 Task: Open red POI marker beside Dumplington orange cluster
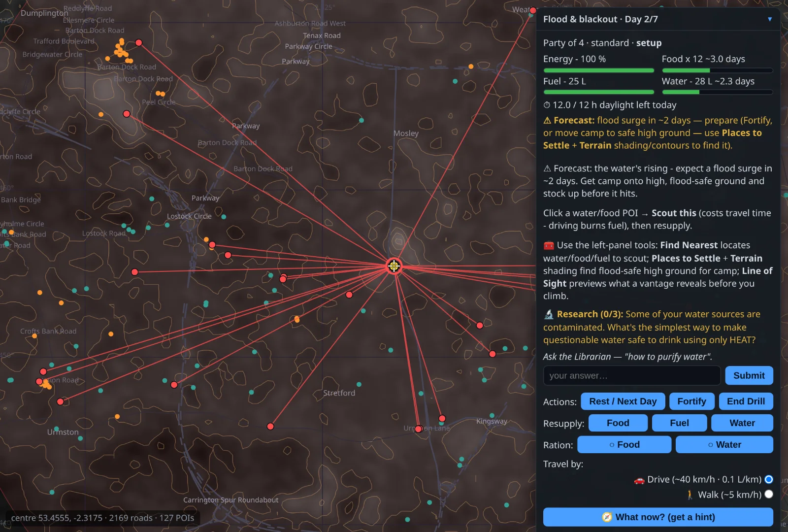[139, 43]
